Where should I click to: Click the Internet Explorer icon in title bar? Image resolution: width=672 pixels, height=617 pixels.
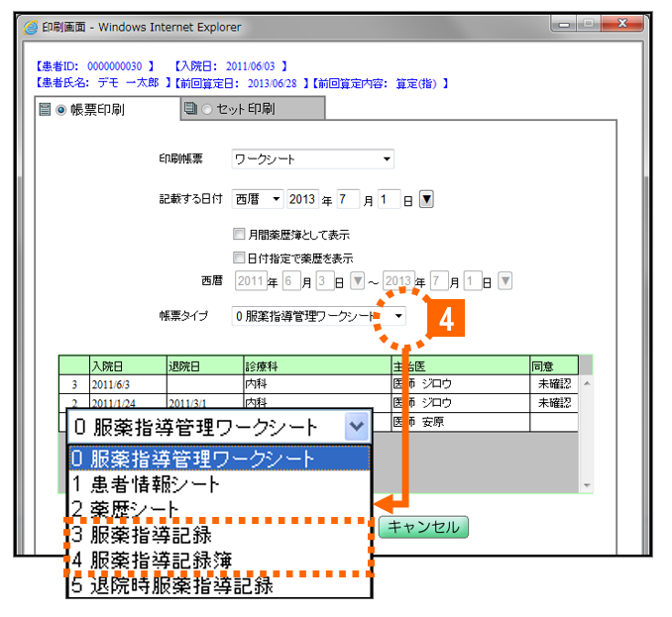(29, 27)
